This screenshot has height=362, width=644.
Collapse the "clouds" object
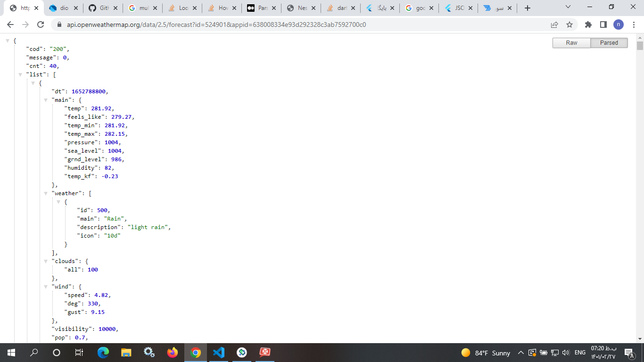pyautogui.click(x=46, y=261)
